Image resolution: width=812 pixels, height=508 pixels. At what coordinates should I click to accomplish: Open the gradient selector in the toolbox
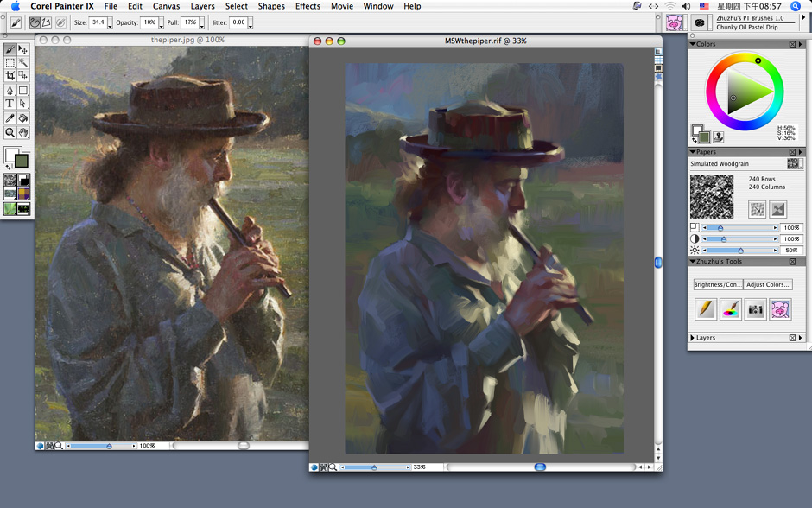(x=24, y=180)
